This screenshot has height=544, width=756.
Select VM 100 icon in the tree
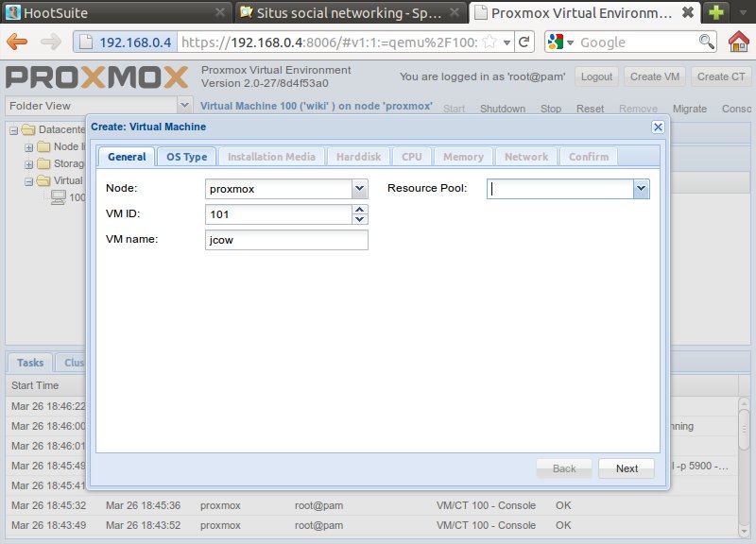pos(59,197)
